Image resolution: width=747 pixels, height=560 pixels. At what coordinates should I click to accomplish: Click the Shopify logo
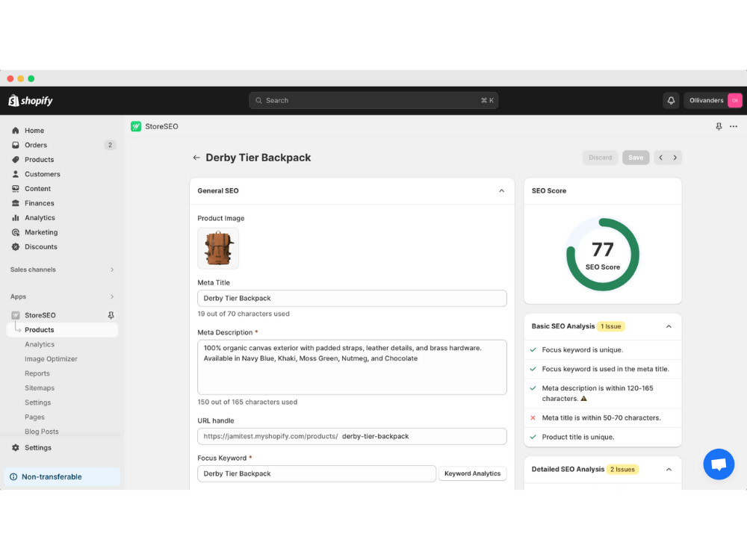(31, 101)
